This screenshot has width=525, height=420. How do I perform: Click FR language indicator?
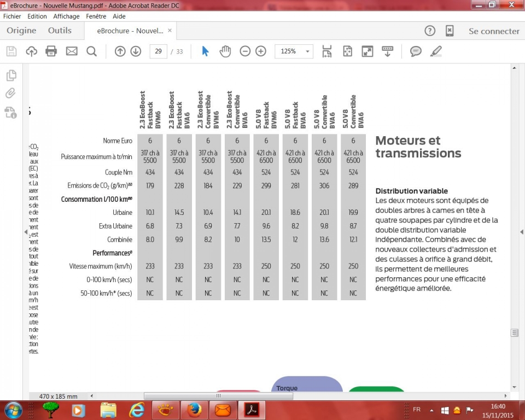click(x=417, y=409)
